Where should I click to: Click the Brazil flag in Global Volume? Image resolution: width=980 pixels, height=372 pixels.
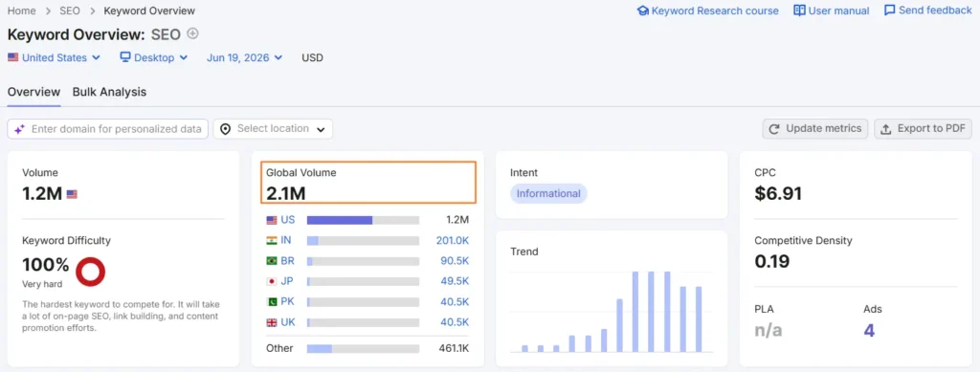tap(271, 261)
